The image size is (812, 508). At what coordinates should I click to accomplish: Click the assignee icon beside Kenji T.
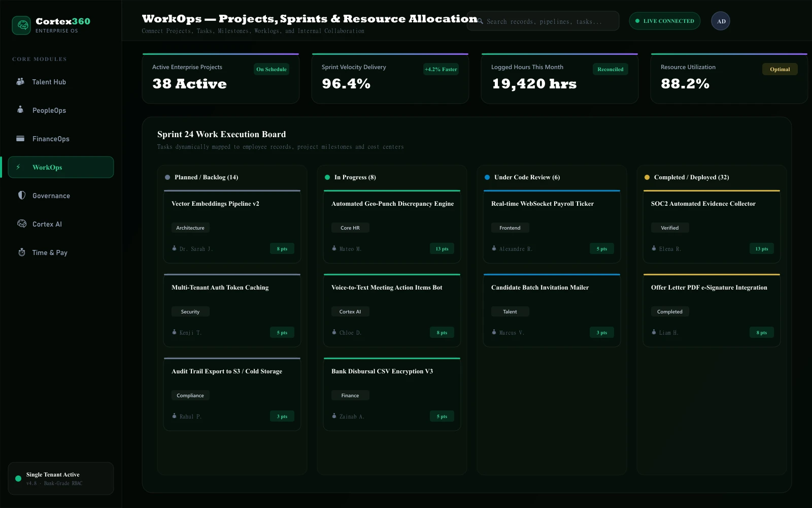175,332
